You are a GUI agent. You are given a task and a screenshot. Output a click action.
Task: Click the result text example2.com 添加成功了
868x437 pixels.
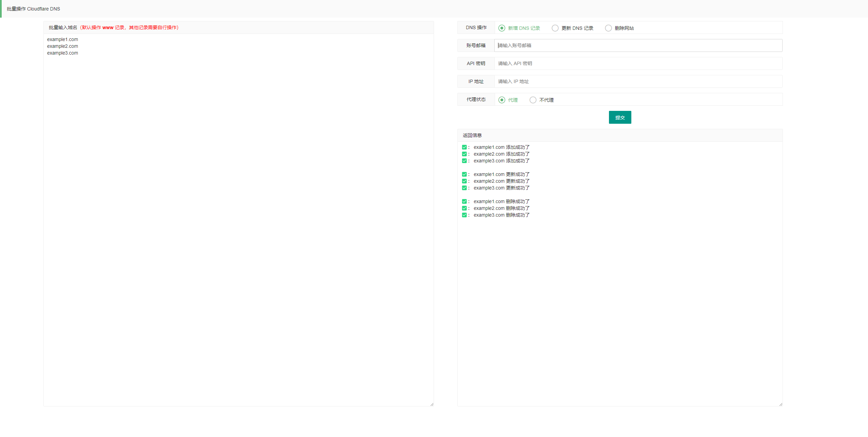(x=501, y=154)
